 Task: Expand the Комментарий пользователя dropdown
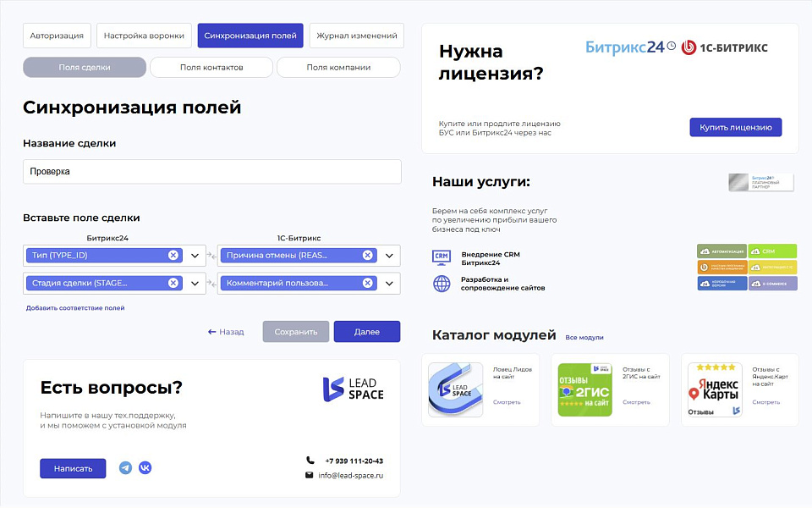coord(389,283)
